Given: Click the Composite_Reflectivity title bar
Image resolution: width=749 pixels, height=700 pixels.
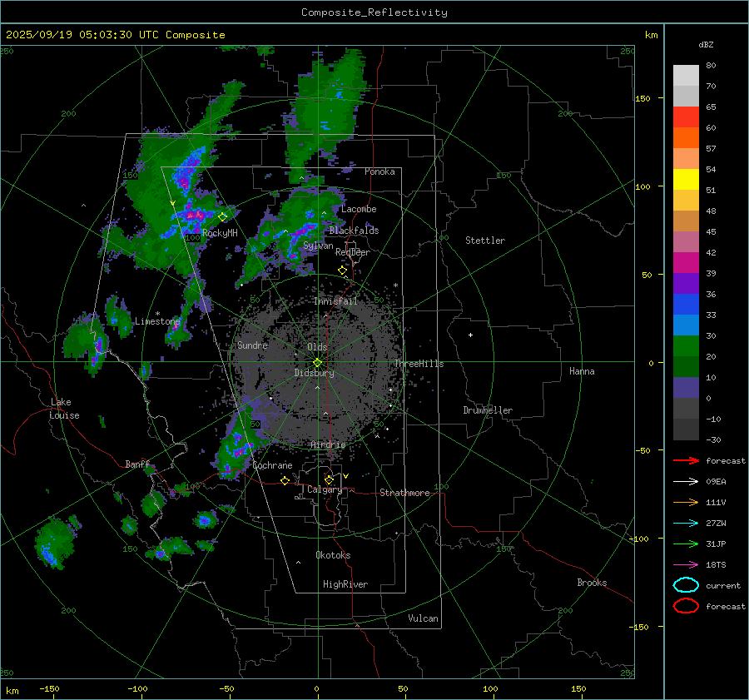Looking at the screenshot, I should coord(374,12).
